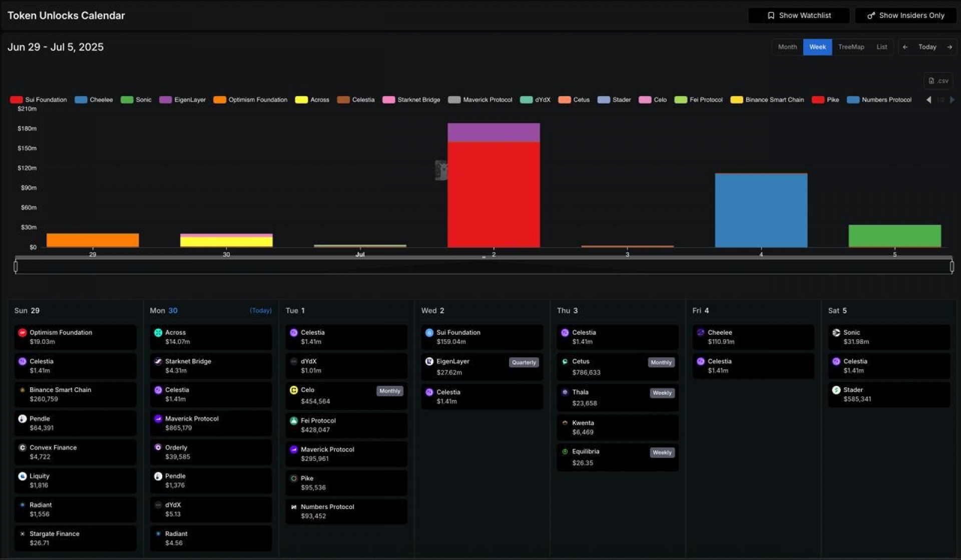The height and width of the screenshot is (560, 961).
Task: Go to next week arrow
Action: coord(949,47)
